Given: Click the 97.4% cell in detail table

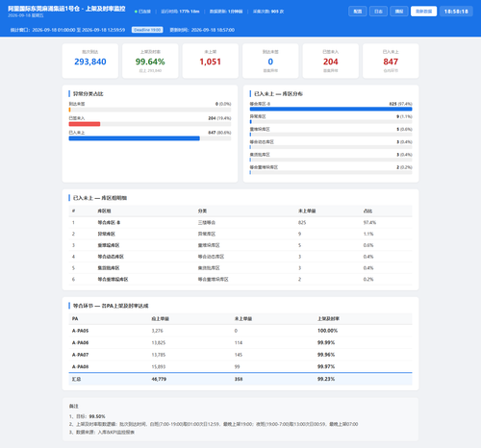Looking at the screenshot, I should pos(369,222).
